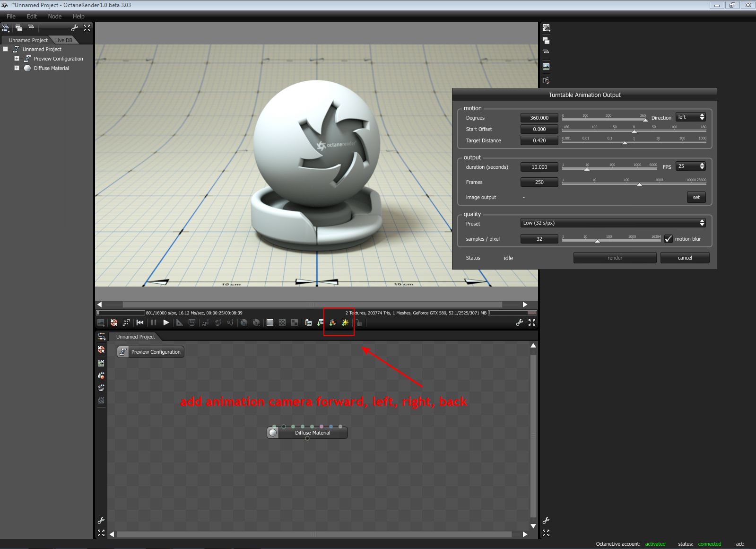Open the Node menu

(x=55, y=16)
